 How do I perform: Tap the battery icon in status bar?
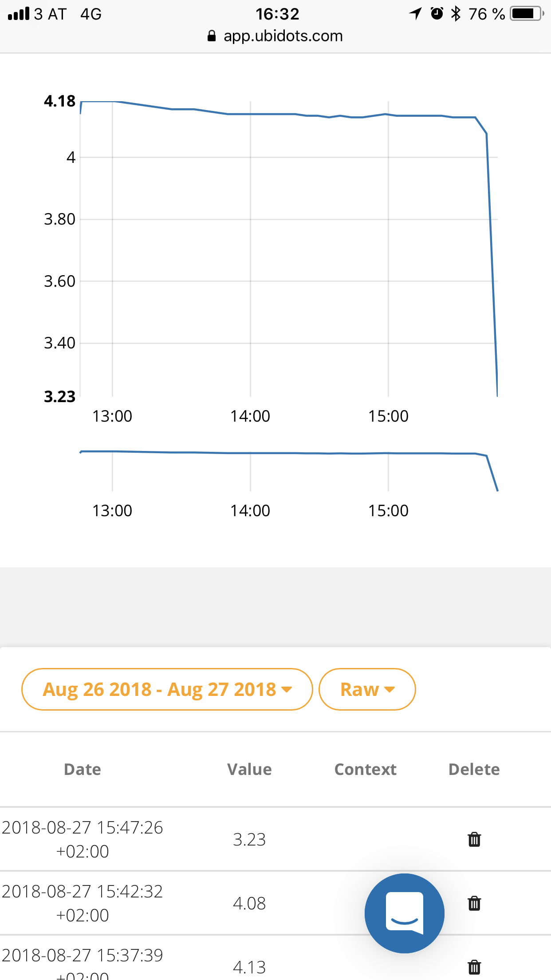click(x=527, y=14)
